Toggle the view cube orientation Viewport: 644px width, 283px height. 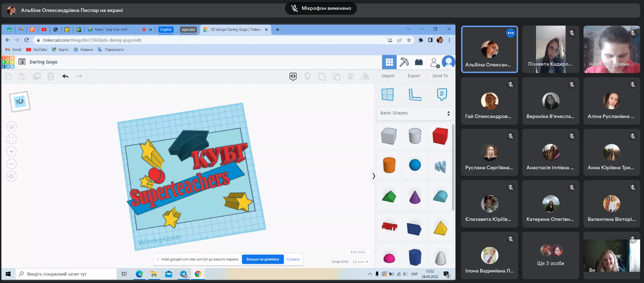20,101
